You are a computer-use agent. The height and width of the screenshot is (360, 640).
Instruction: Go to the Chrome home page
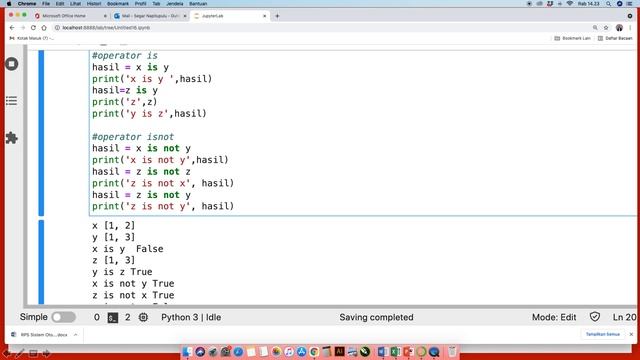click(x=44, y=27)
